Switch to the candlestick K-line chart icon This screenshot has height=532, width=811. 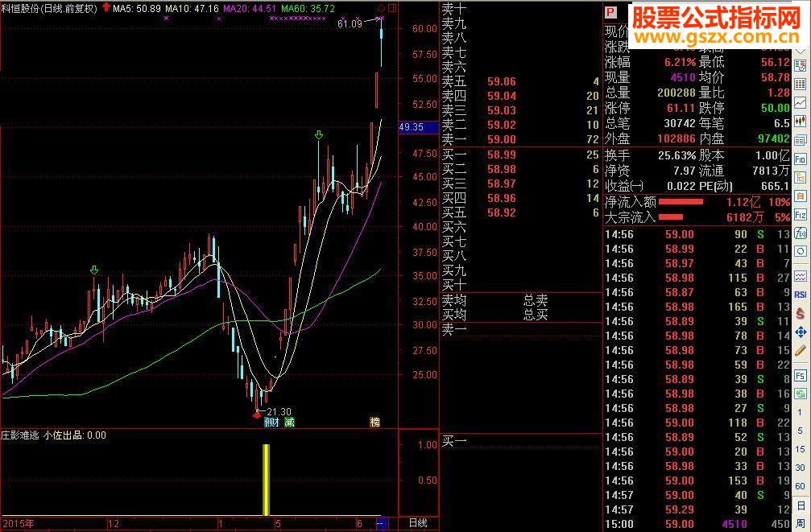(x=801, y=122)
